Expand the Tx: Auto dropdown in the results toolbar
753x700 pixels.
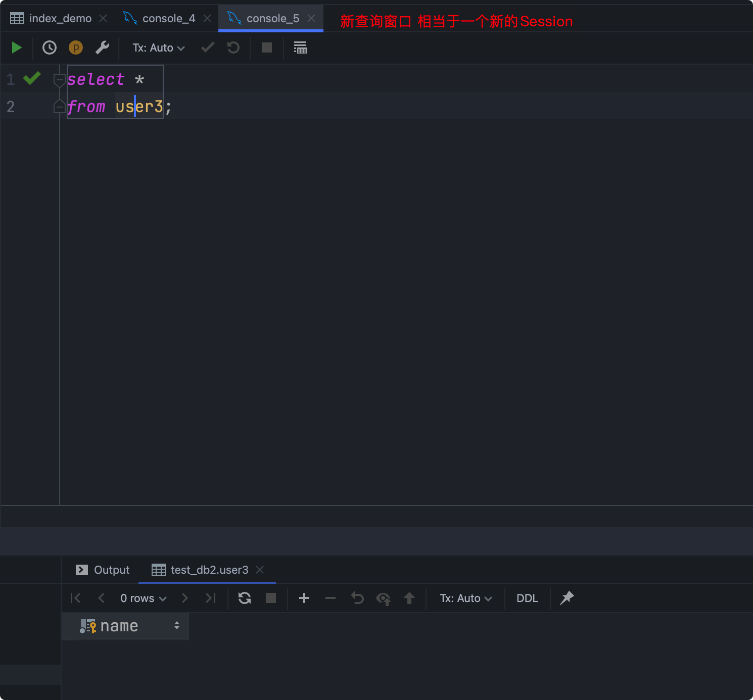(466, 598)
